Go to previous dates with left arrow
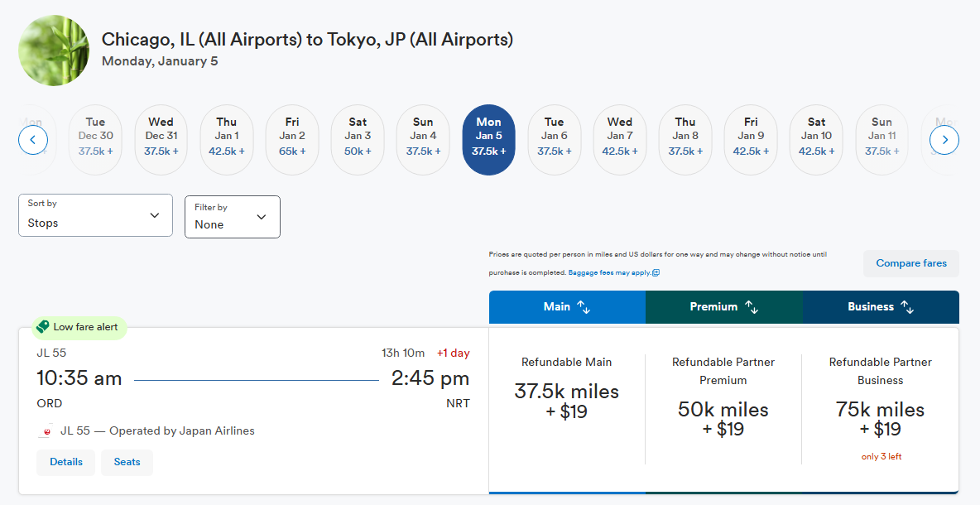The height and width of the screenshot is (505, 980). click(33, 140)
